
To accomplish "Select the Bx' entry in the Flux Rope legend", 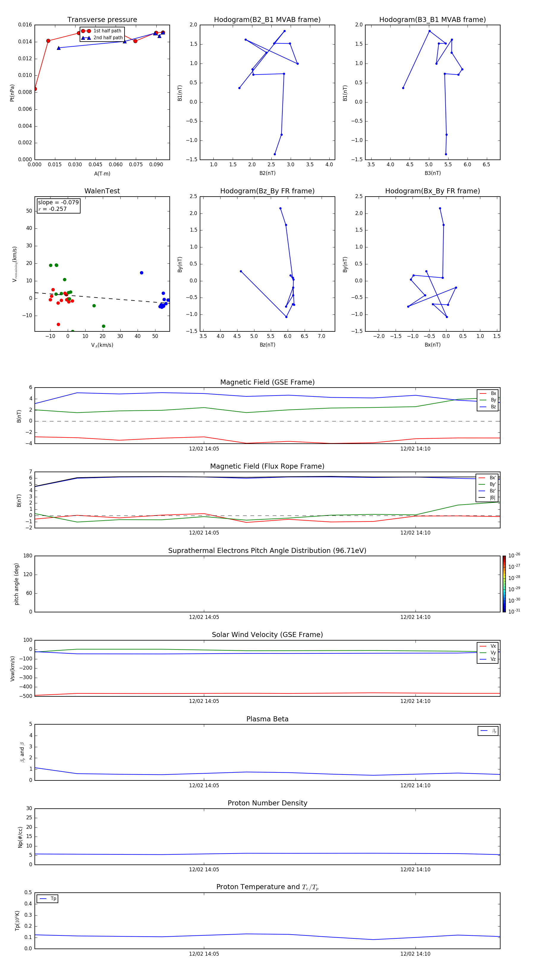I will (487, 478).
